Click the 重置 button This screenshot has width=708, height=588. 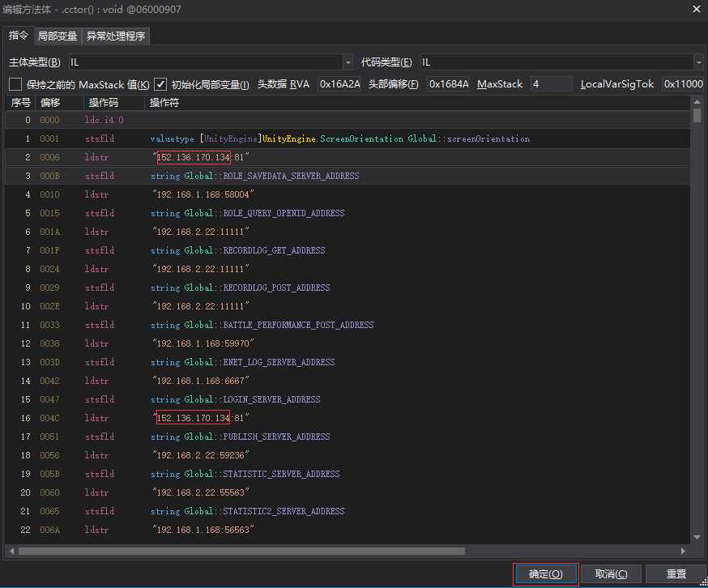click(676, 574)
